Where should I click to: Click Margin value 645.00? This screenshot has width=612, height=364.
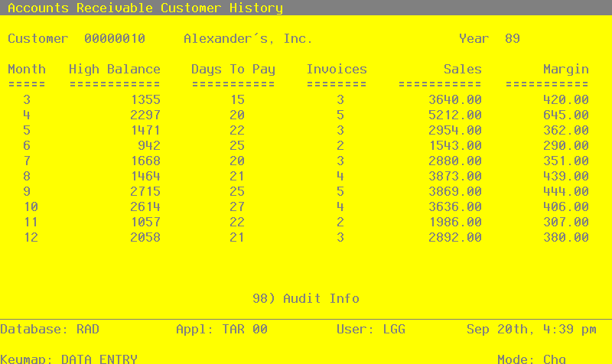click(x=566, y=115)
